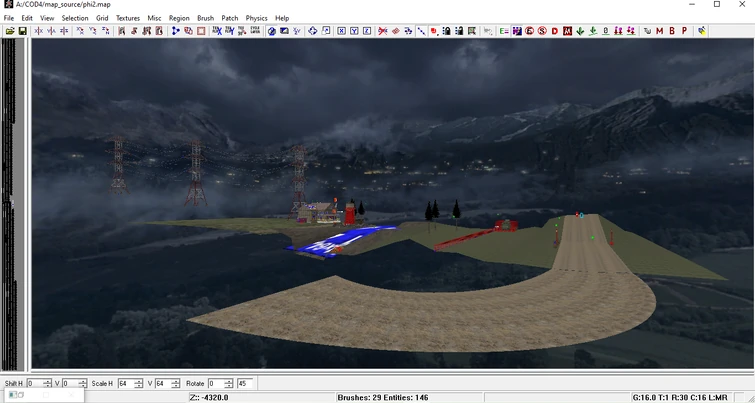This screenshot has height=403, width=755.
Task: Click the red B letter icon
Action: [x=672, y=31]
